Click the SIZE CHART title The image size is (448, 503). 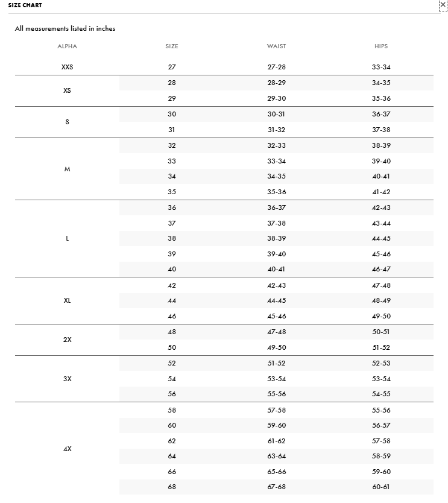pos(25,5)
